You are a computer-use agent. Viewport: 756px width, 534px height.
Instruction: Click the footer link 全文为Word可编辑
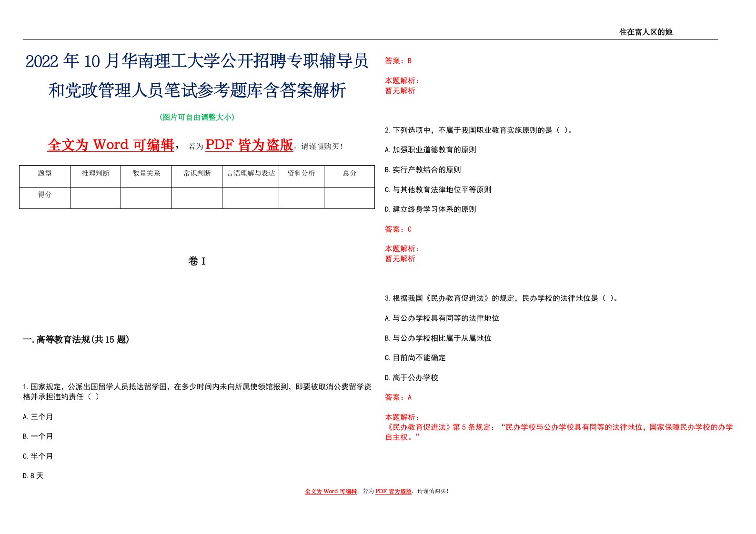(331, 491)
